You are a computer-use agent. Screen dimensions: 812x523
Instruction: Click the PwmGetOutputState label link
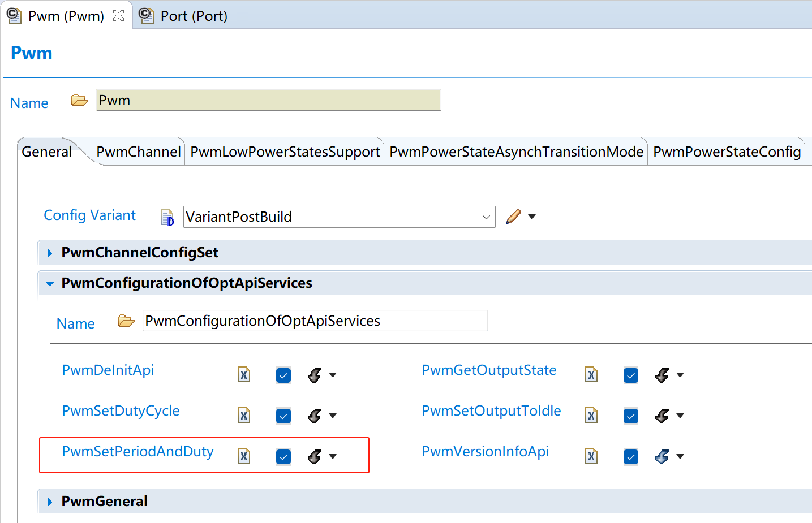coord(489,370)
